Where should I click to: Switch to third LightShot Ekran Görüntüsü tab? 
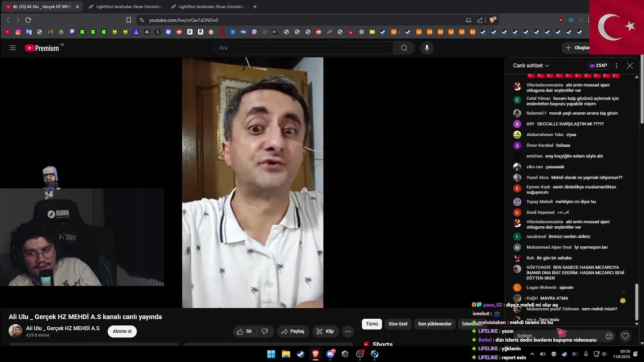207,7
